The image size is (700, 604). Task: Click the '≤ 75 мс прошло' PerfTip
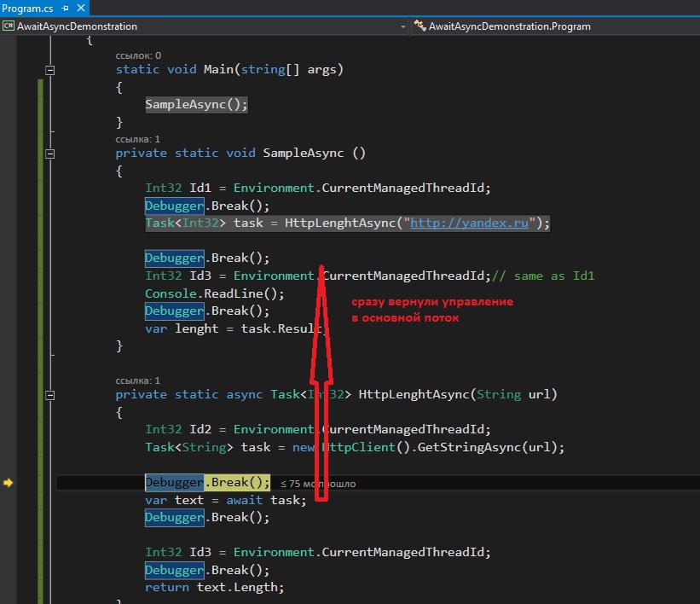[x=318, y=484]
